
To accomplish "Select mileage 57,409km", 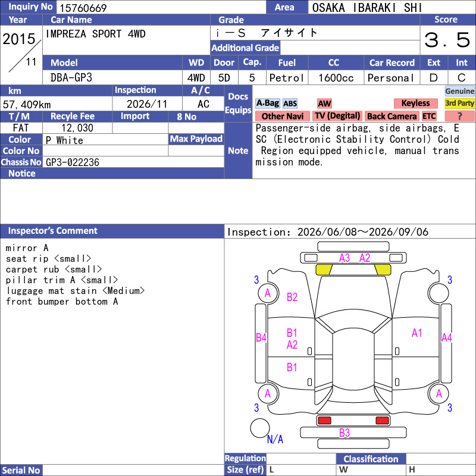I will click(27, 105).
